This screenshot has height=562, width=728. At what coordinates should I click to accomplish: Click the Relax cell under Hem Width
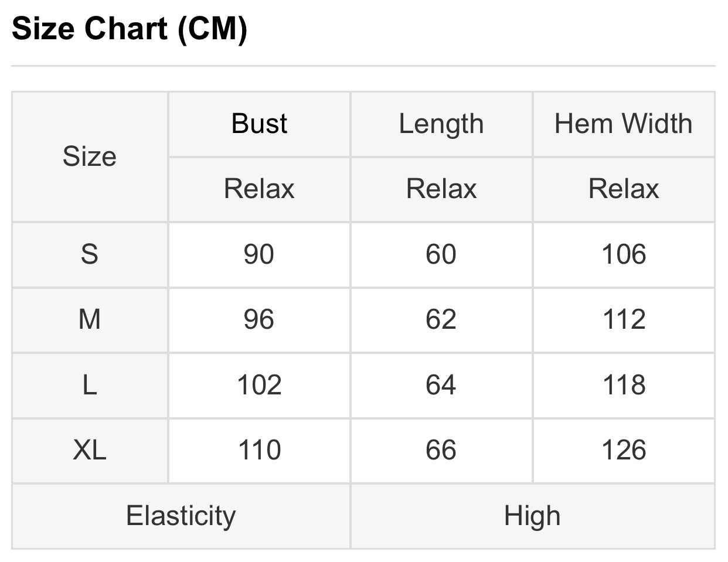pyautogui.click(x=623, y=189)
